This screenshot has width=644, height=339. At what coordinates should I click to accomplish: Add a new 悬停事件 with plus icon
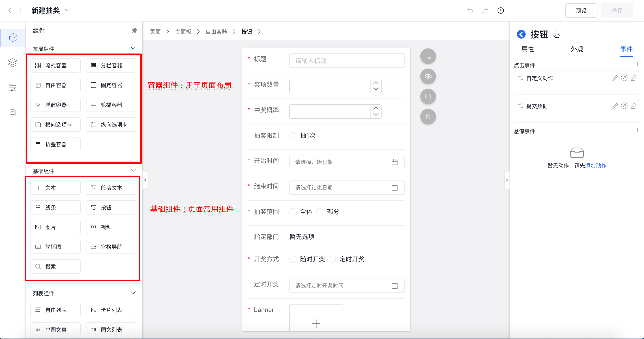click(x=637, y=130)
